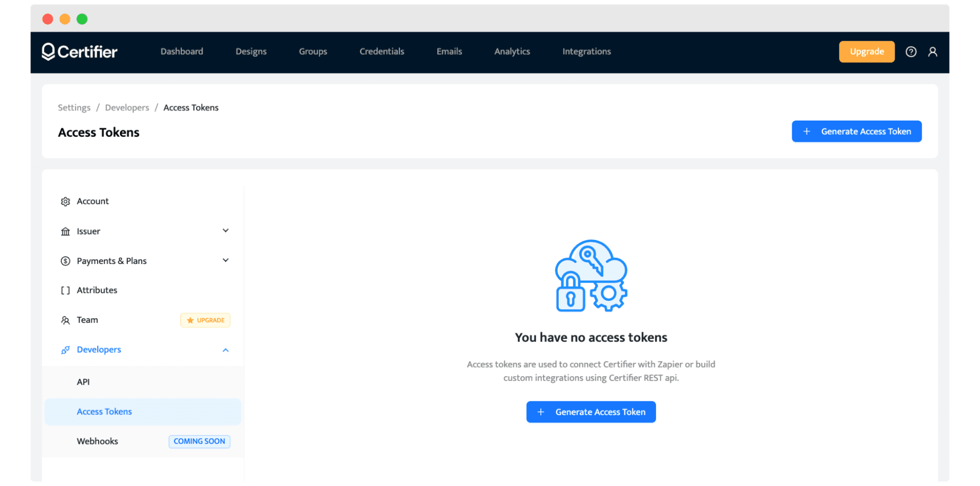The width and height of the screenshot is (980, 486).
Task: Click the orange Upgrade button
Action: [x=866, y=51]
